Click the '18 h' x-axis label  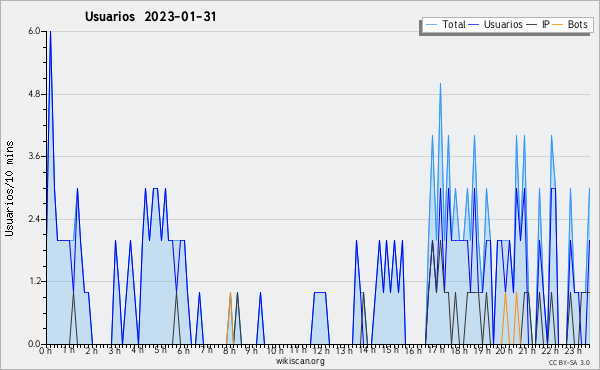point(459,350)
